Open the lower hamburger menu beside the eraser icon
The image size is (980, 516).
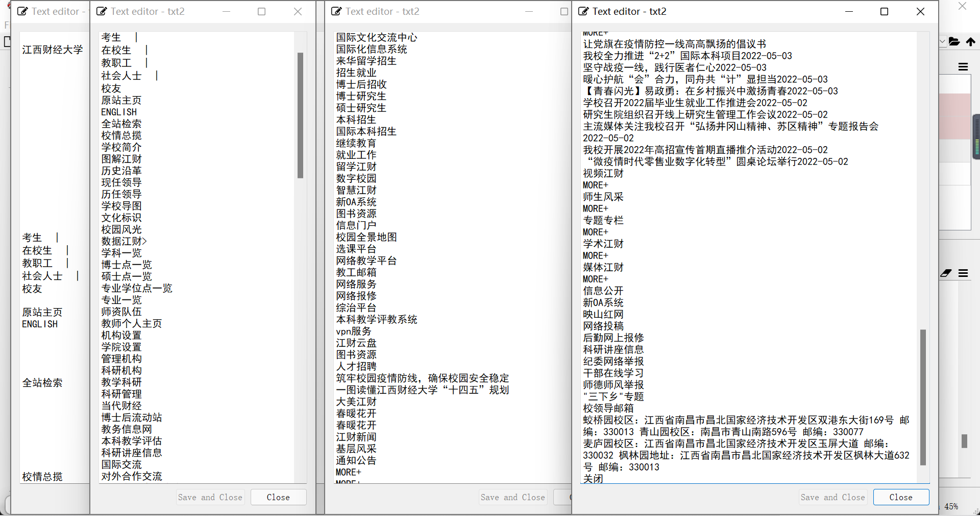[963, 273]
